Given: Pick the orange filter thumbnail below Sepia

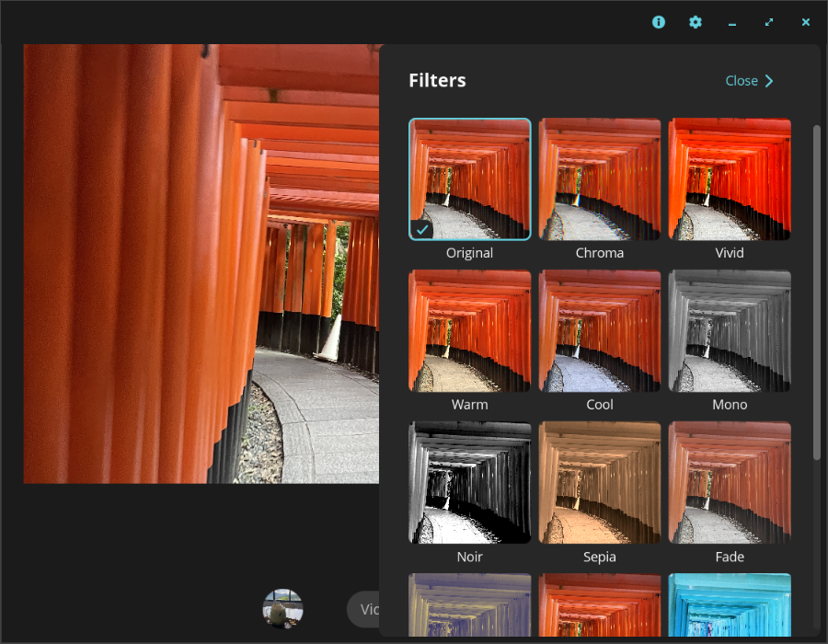Looking at the screenshot, I should 599,605.
